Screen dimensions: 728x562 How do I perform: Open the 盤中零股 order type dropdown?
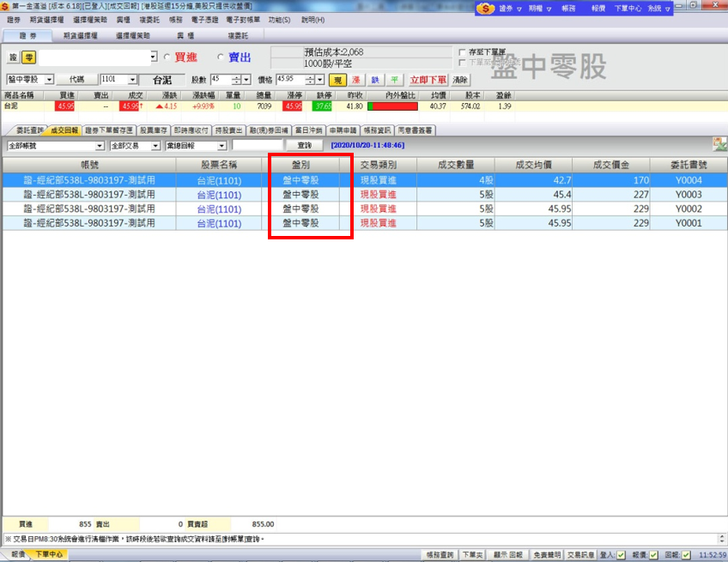tap(49, 80)
